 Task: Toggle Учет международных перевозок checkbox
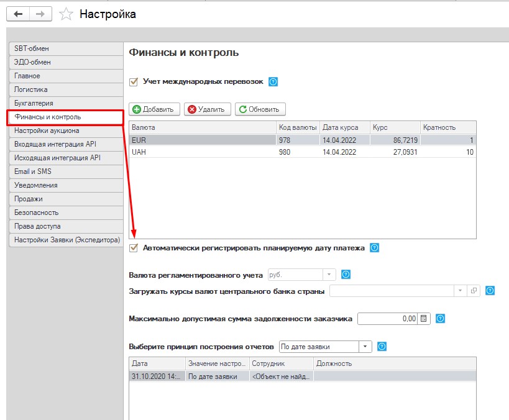[134, 82]
